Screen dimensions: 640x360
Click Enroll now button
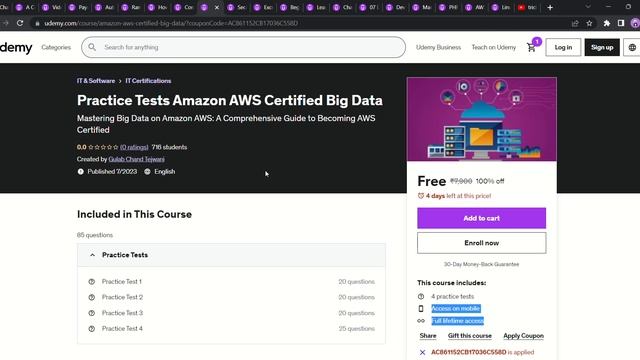(481, 243)
